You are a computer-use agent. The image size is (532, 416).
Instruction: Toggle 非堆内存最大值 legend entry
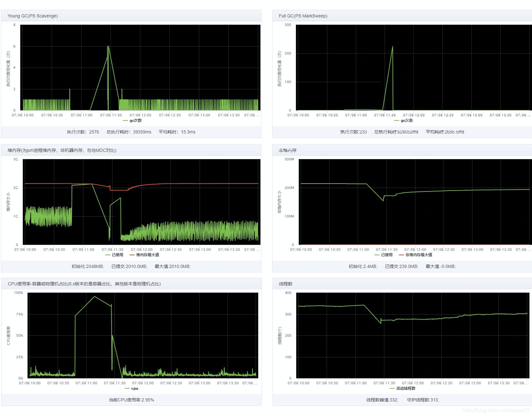(415, 255)
